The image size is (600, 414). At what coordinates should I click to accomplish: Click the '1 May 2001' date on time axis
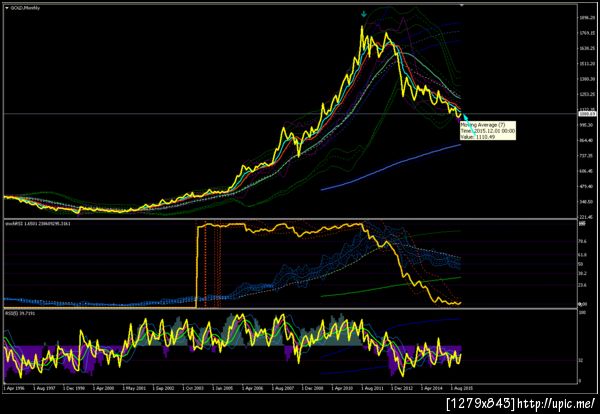click(134, 388)
